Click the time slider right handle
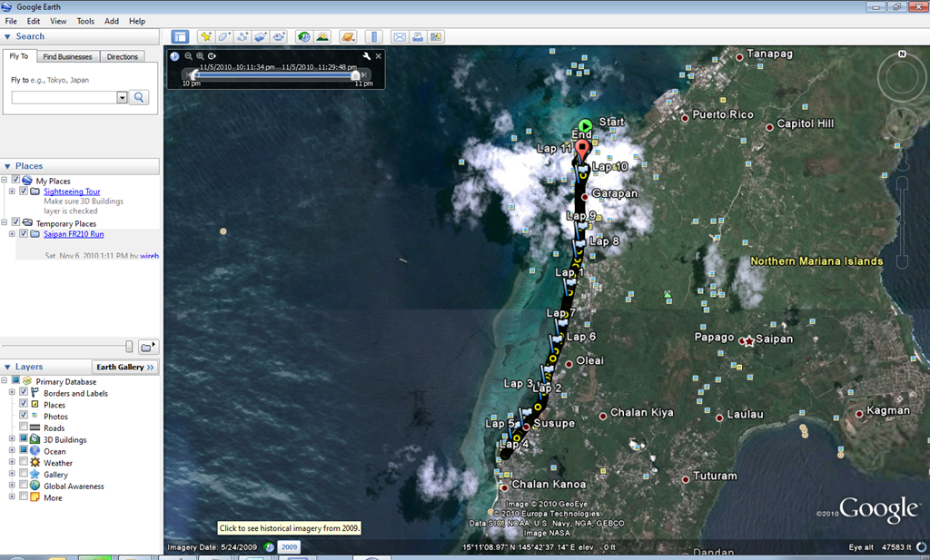 (355, 75)
